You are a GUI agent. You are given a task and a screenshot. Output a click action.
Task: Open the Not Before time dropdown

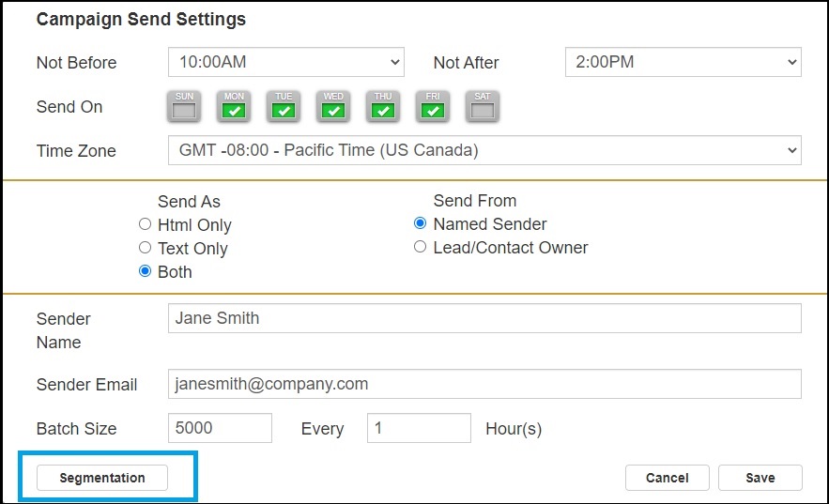coord(285,63)
